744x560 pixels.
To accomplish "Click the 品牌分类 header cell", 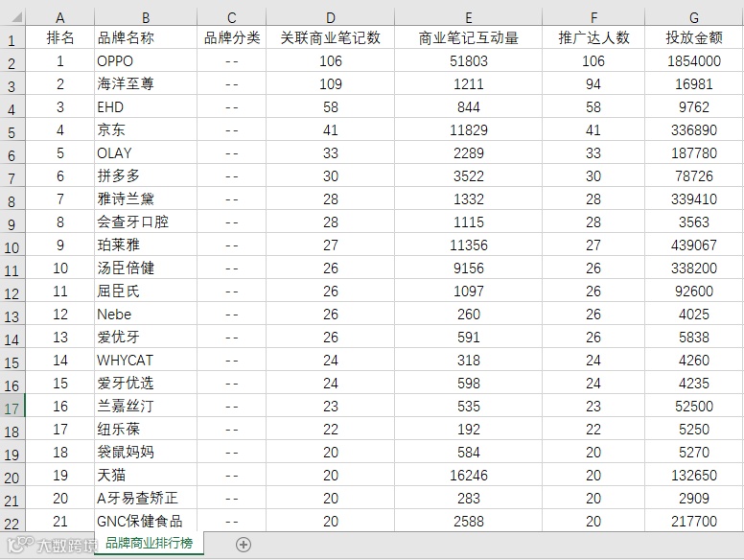I will pyautogui.click(x=232, y=37).
